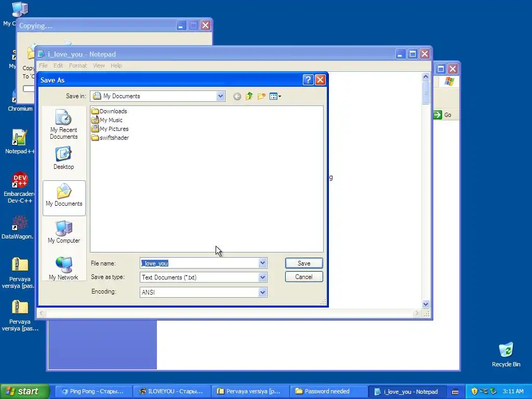This screenshot has width=532, height=399.
Task: Close the Save As dialog
Action: pyautogui.click(x=320, y=80)
